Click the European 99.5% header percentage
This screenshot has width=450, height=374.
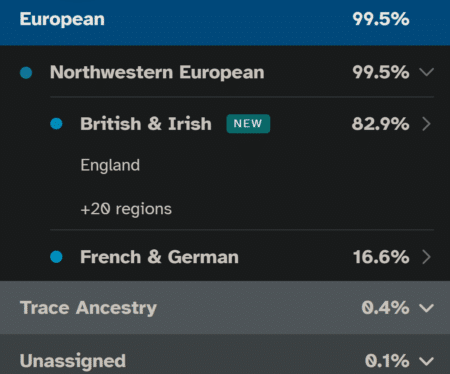click(381, 19)
